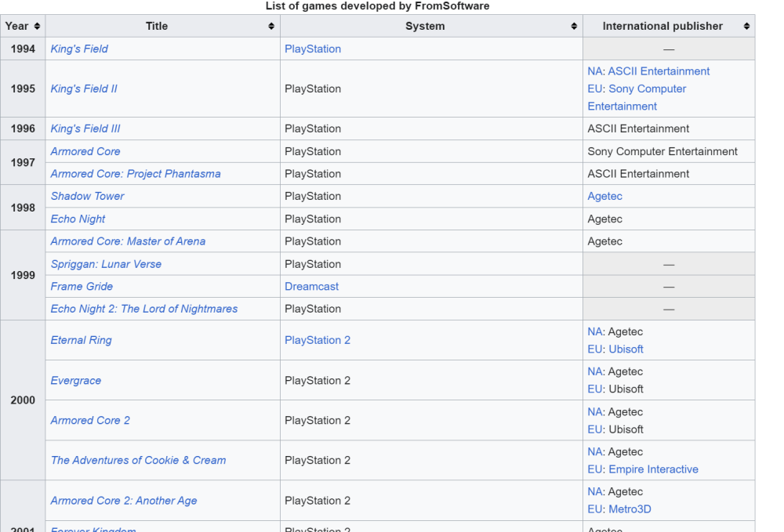
Task: Open Echo Night 2: The Lord of Nightmares
Action: pyautogui.click(x=144, y=309)
